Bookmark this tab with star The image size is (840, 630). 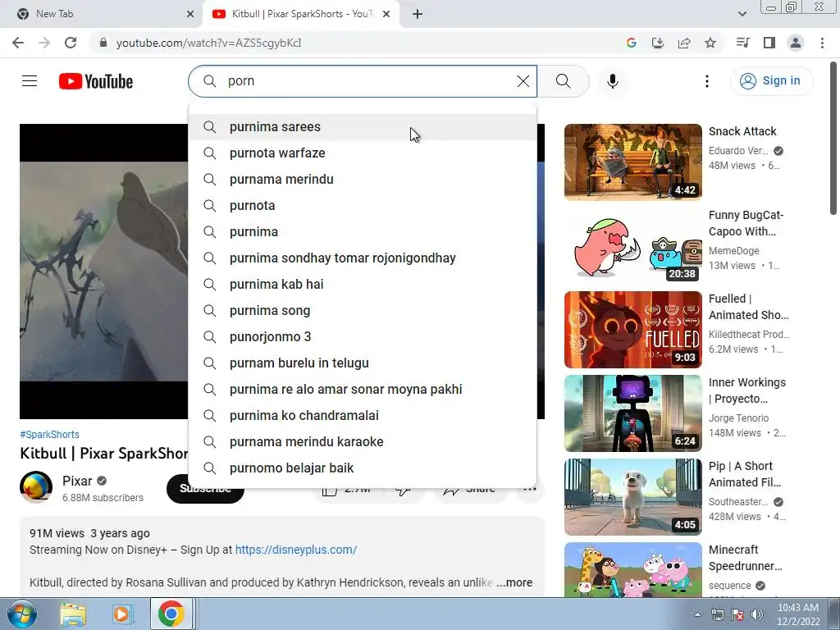click(710, 43)
